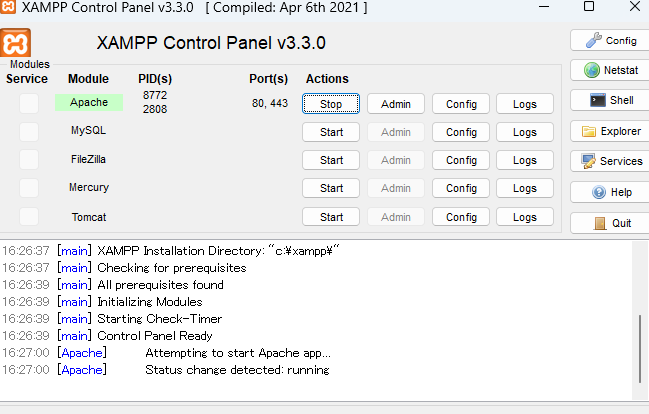
Task: Start the Mercury module
Action: 331,188
